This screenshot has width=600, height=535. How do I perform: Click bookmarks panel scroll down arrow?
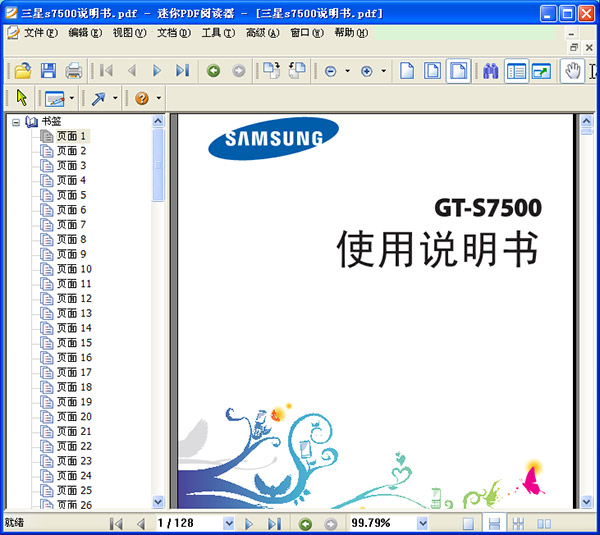pos(158,501)
